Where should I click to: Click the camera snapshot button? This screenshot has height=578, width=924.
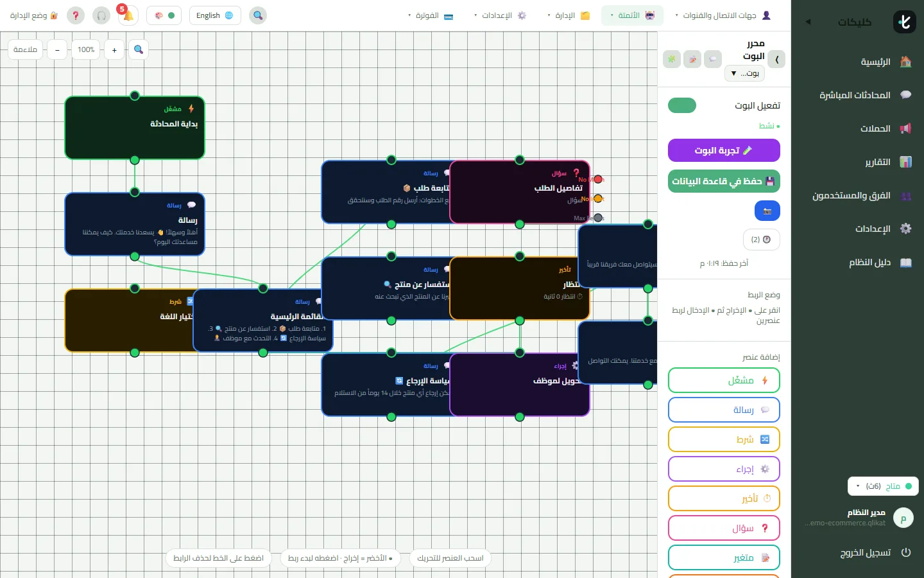767,211
